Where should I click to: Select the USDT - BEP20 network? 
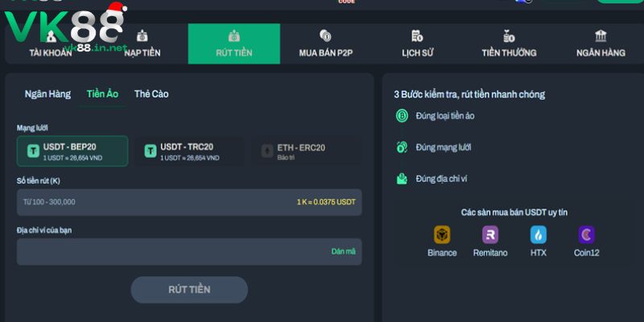coord(72,151)
